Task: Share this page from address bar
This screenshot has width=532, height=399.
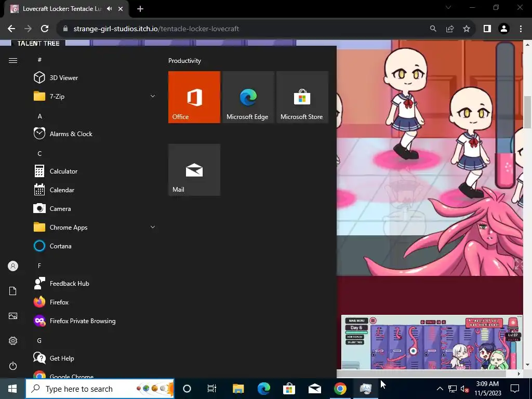Action: [450, 29]
